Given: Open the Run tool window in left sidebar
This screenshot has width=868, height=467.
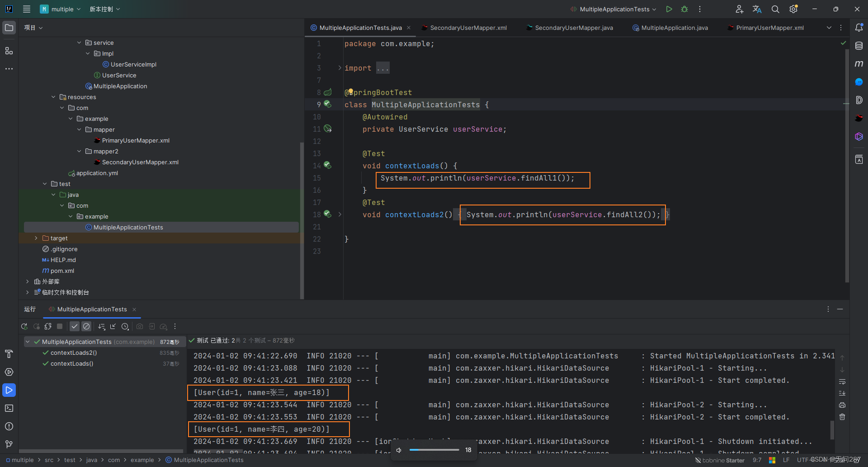Looking at the screenshot, I should [9, 390].
